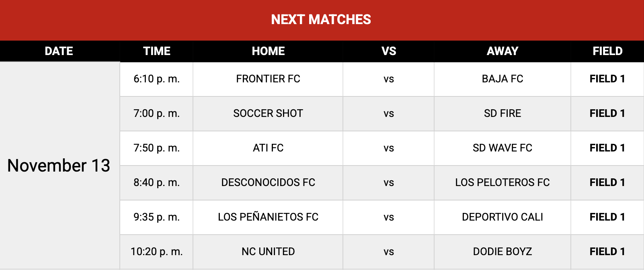Open LOS PELOTEROS FC team entry
This screenshot has width=644, height=270.
[502, 182]
